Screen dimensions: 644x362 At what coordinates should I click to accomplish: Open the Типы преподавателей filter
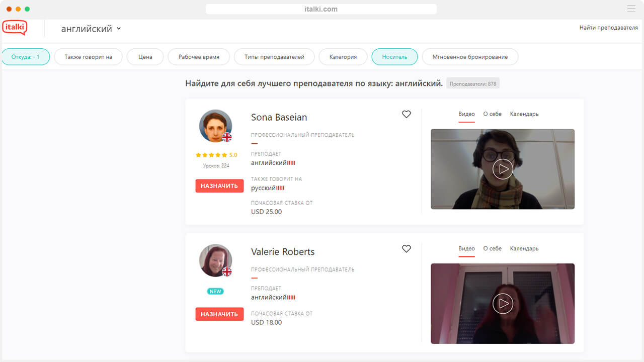pyautogui.click(x=274, y=57)
